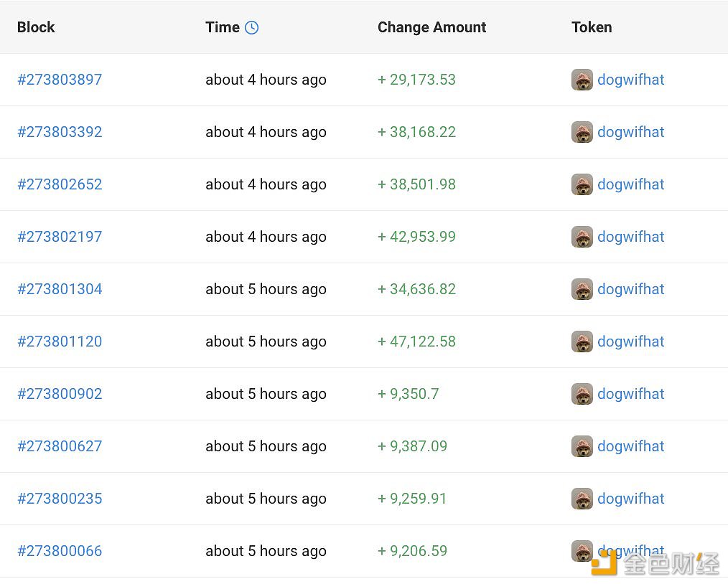
Task: Select change amount + 29,173.53
Action: 417,80
